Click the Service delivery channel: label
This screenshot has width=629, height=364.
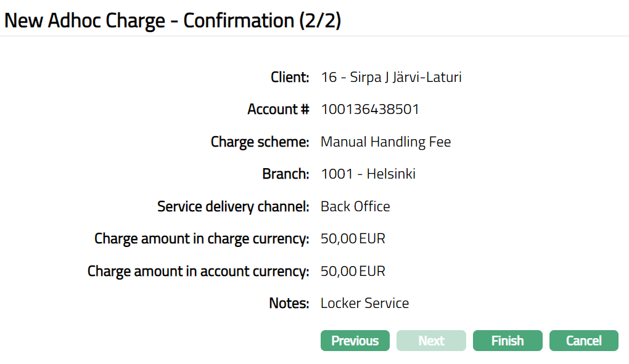coord(233,206)
